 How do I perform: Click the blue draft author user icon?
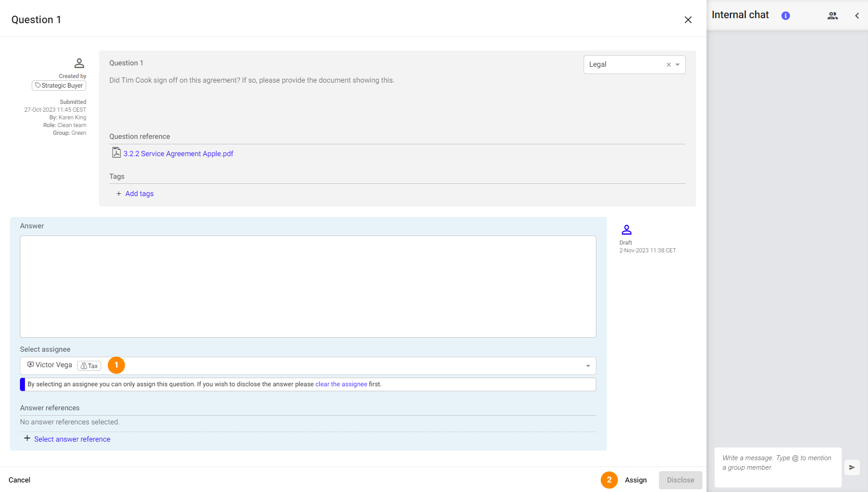(x=626, y=230)
